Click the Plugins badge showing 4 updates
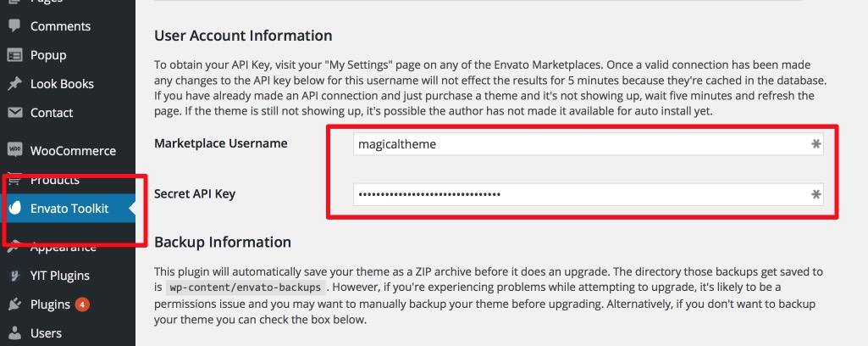 tap(82, 304)
